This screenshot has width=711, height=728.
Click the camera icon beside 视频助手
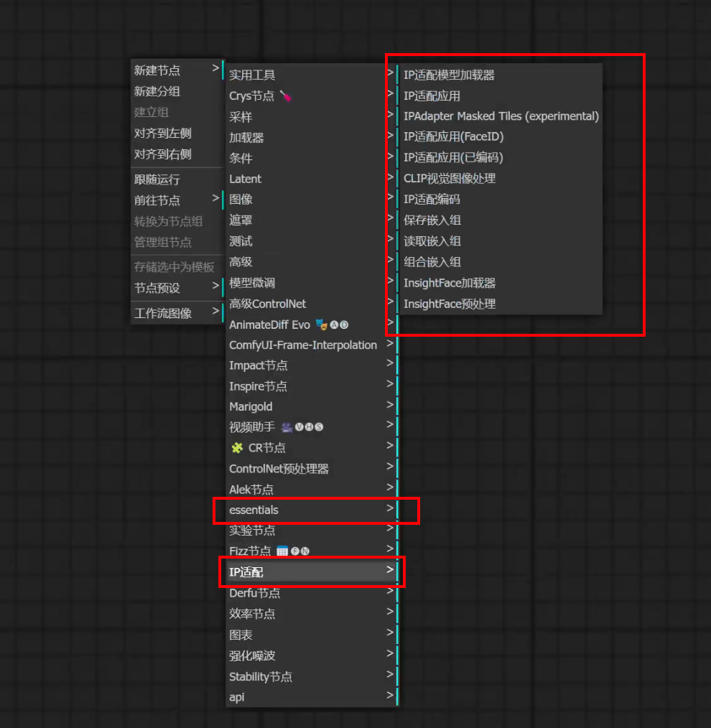point(287,427)
